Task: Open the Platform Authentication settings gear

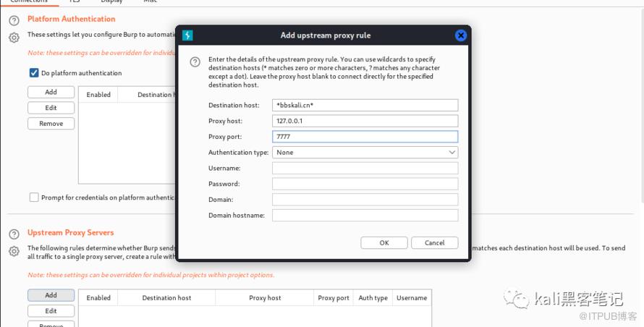Action: point(14,38)
